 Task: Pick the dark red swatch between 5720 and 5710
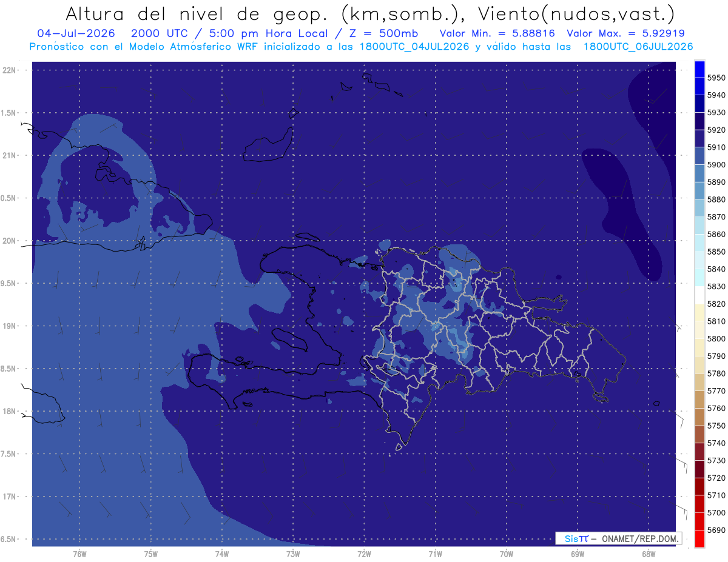699,487
